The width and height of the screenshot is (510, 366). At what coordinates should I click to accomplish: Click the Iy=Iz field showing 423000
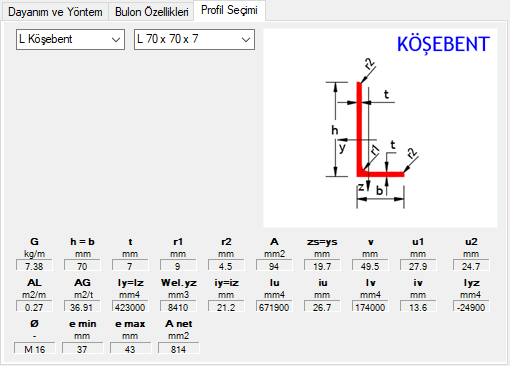(x=130, y=307)
